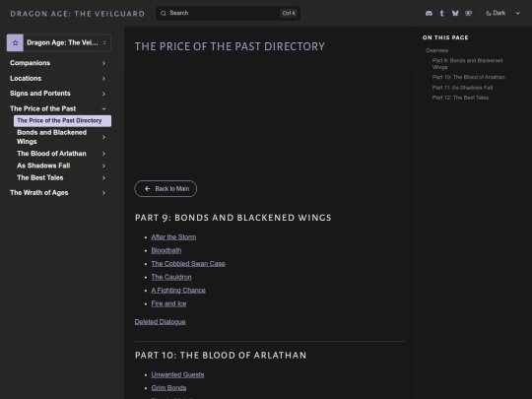This screenshot has width=532, height=399.
Task: Click The Price of the Past Directory title
Action: click(230, 46)
